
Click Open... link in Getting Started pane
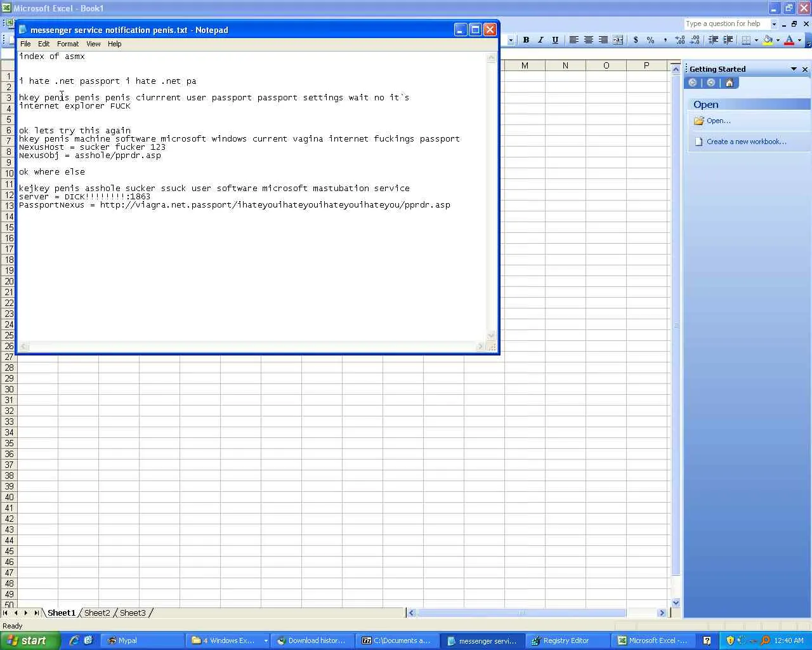point(719,121)
